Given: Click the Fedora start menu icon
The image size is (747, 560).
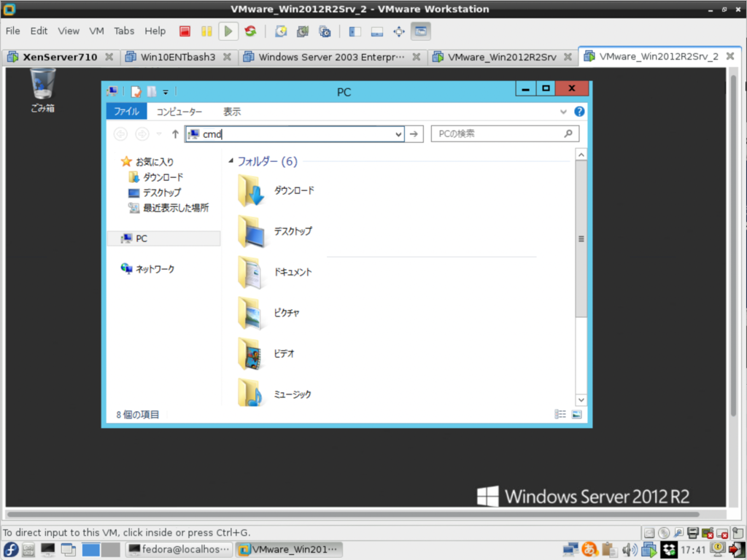Looking at the screenshot, I should point(10,550).
